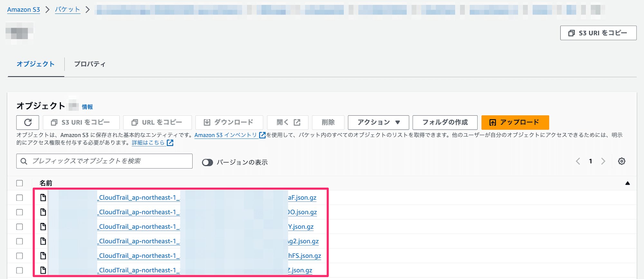
Task: Select checkbox for g2.json.gz object
Action: [20, 241]
